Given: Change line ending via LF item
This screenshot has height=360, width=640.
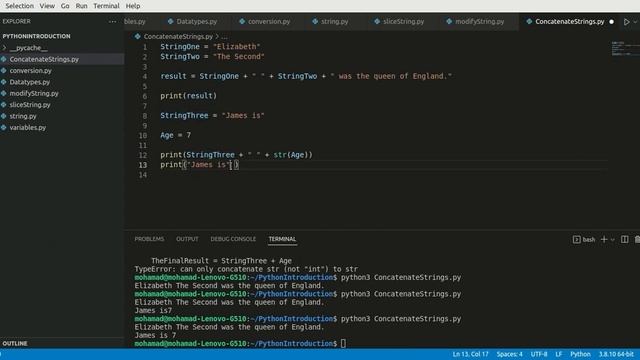Looking at the screenshot, I should point(558,354).
